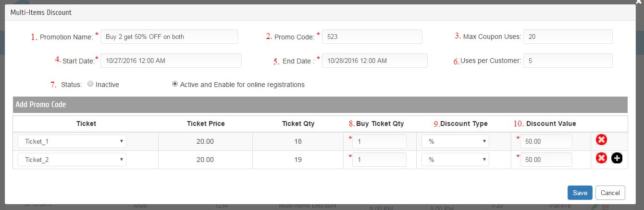This screenshot has height=210, width=644.
Task: Open the Ticket_2 ticket dropdown
Action: pos(72,160)
